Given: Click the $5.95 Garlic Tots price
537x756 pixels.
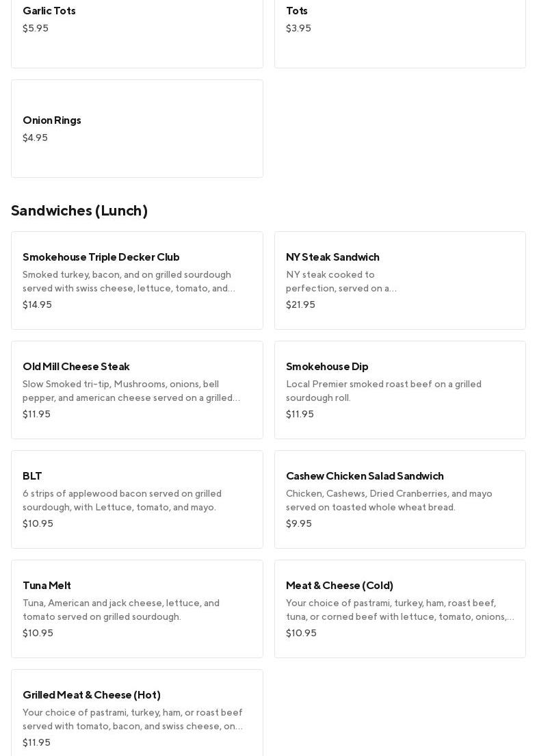Looking at the screenshot, I should [x=36, y=29].
